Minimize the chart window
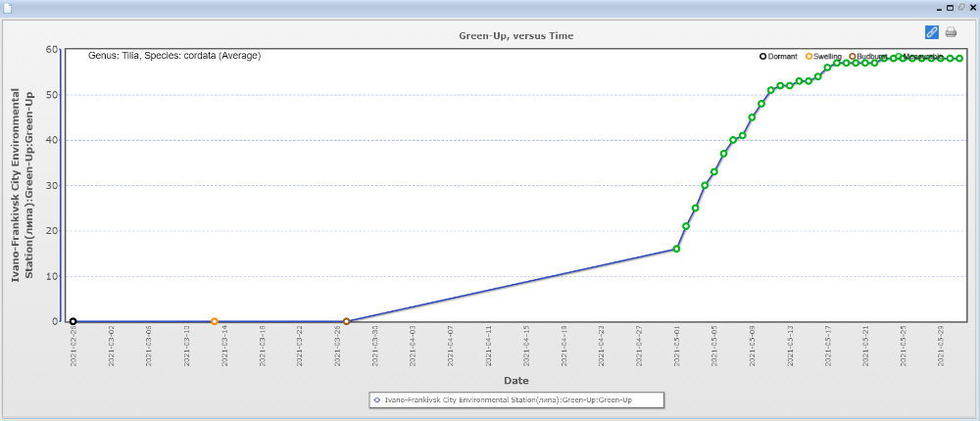980x421 pixels. coord(938,7)
